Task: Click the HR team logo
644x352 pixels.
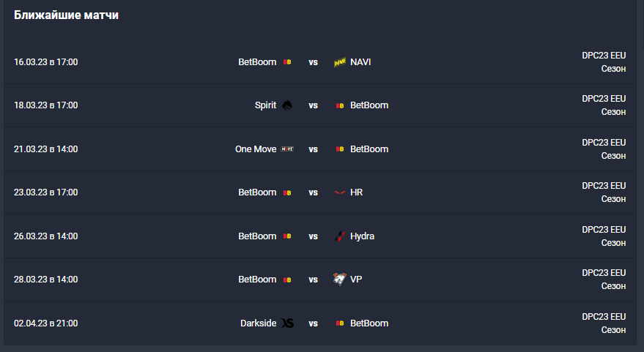Action: click(339, 192)
